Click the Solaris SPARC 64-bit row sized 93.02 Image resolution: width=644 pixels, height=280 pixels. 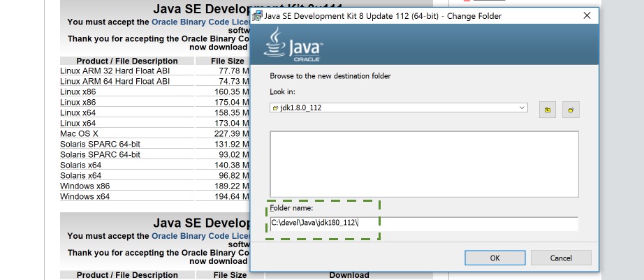(x=154, y=154)
